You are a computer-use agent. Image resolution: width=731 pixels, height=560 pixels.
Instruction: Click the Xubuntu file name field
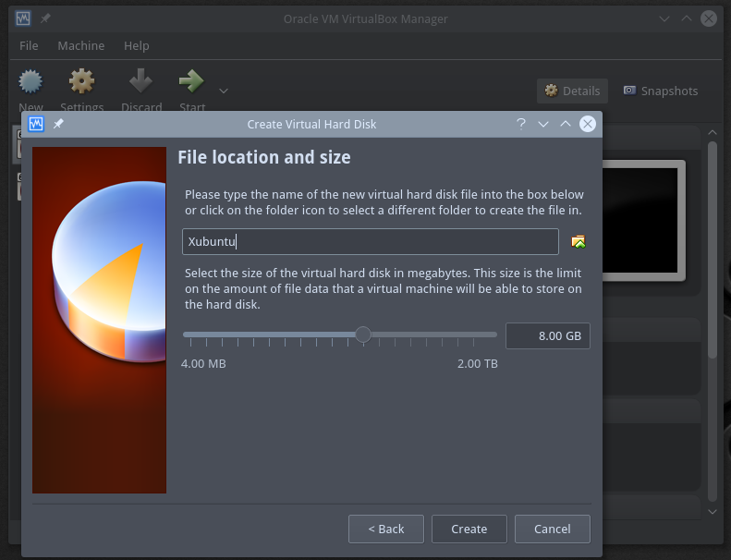(x=371, y=241)
